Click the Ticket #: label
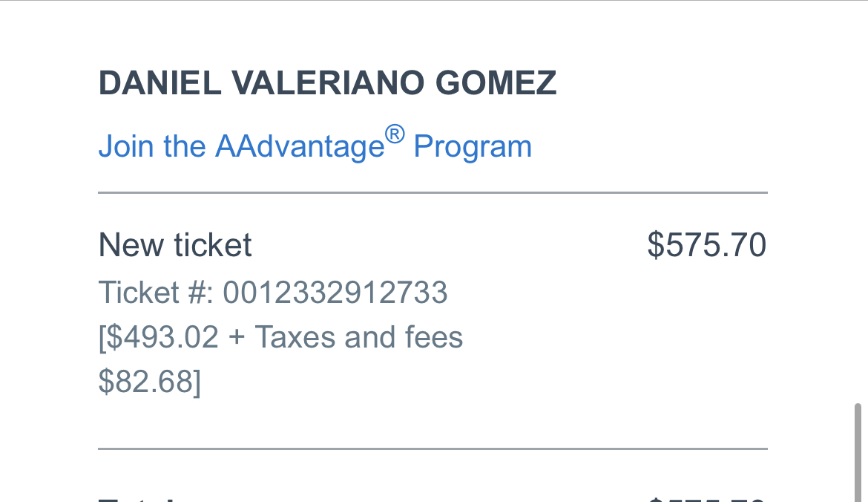 (156, 293)
